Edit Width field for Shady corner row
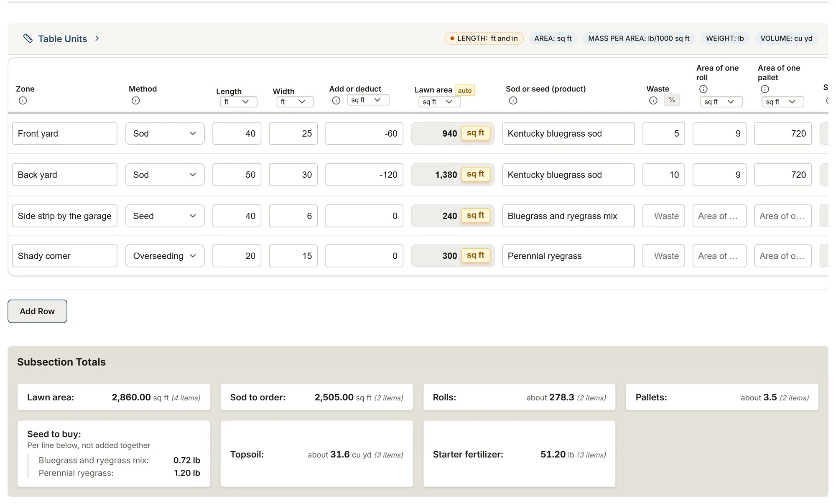The height and width of the screenshot is (504, 836). click(293, 256)
